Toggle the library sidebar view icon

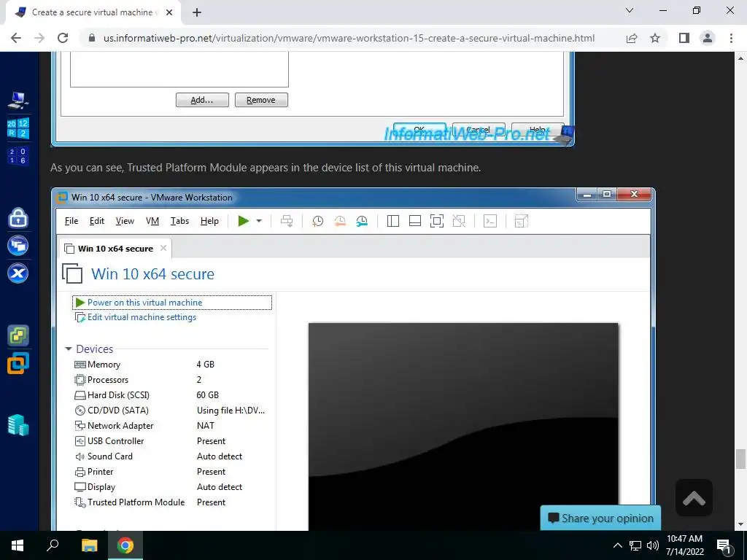tap(393, 221)
